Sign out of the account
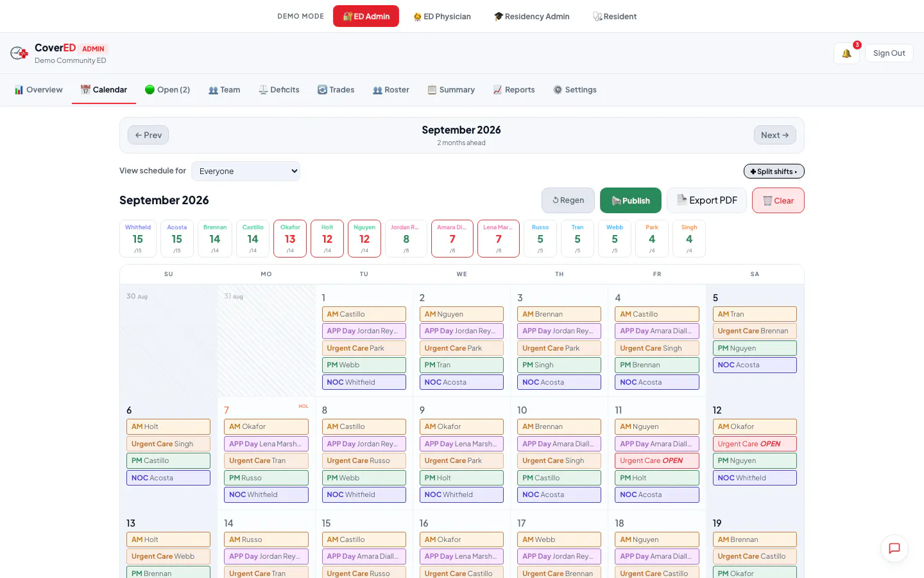The height and width of the screenshot is (578, 924). (x=889, y=53)
